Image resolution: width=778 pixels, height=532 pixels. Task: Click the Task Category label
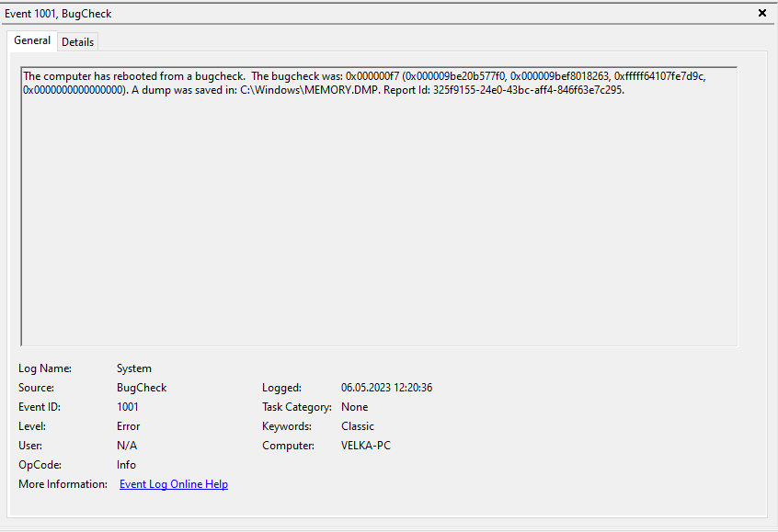pos(297,407)
